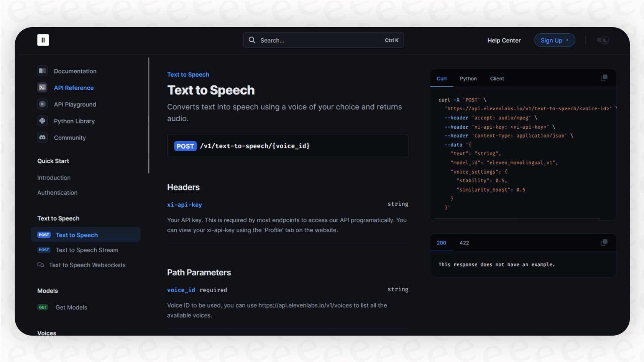Click the Community Discord icon
644x362 pixels.
point(42,137)
